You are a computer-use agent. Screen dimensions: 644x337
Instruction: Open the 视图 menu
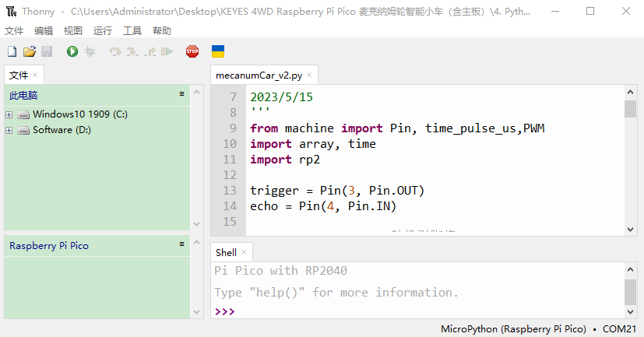pyautogui.click(x=73, y=31)
